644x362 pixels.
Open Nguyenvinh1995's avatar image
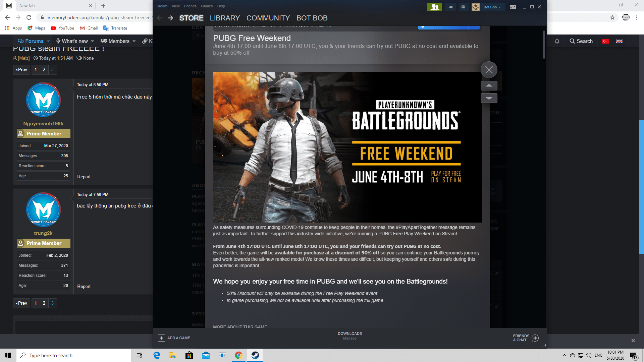43,100
